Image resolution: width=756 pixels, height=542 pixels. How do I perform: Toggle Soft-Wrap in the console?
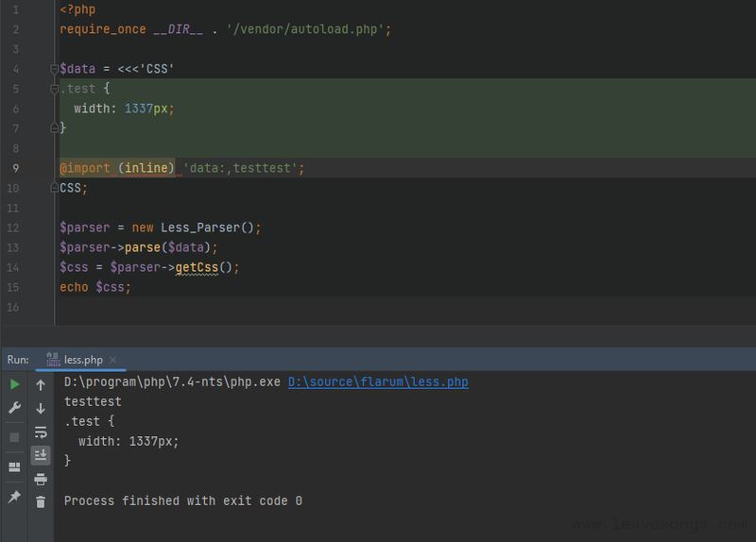(41, 432)
